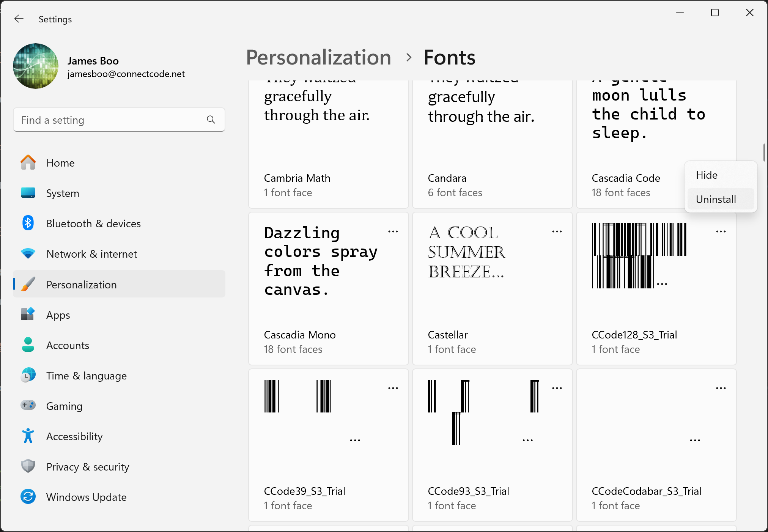Go back with the Settings back arrow
The height and width of the screenshot is (532, 768).
(19, 19)
